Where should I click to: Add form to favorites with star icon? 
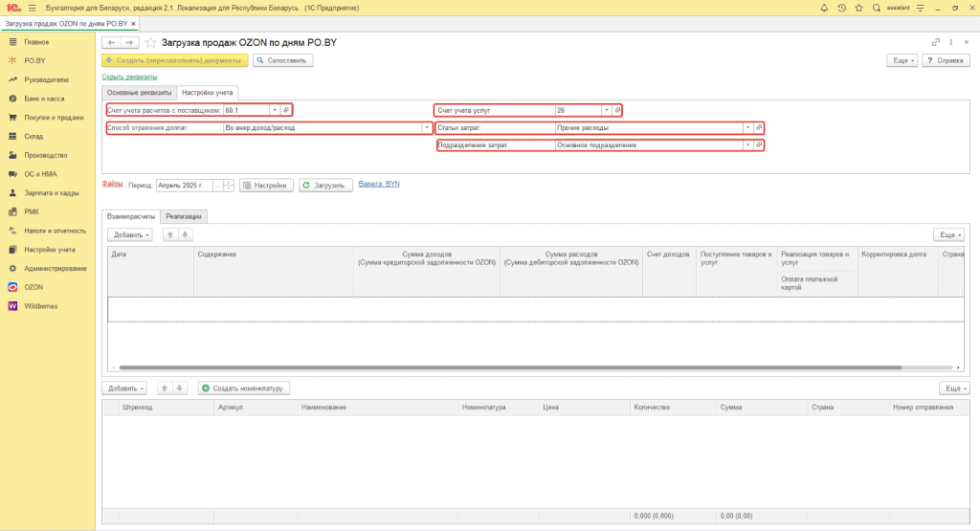150,42
